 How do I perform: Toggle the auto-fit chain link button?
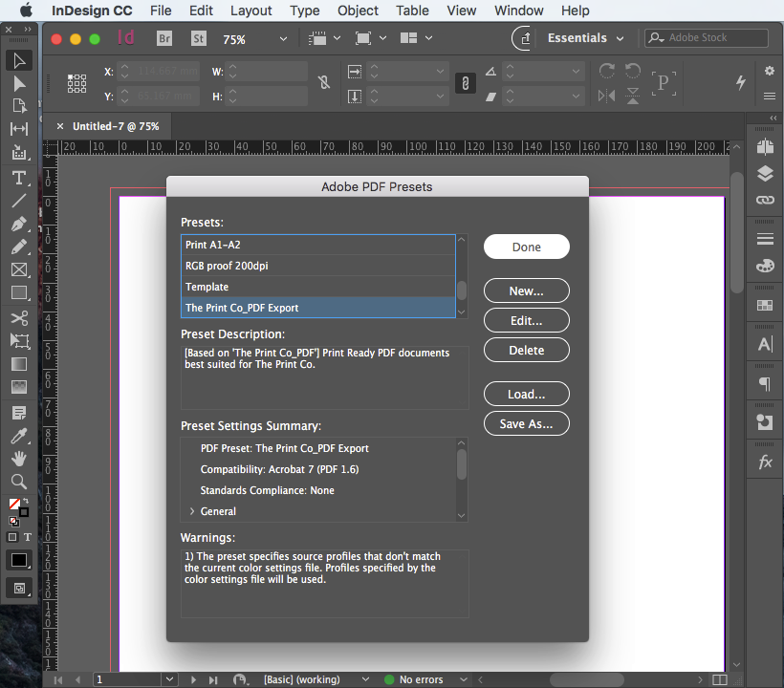[466, 83]
